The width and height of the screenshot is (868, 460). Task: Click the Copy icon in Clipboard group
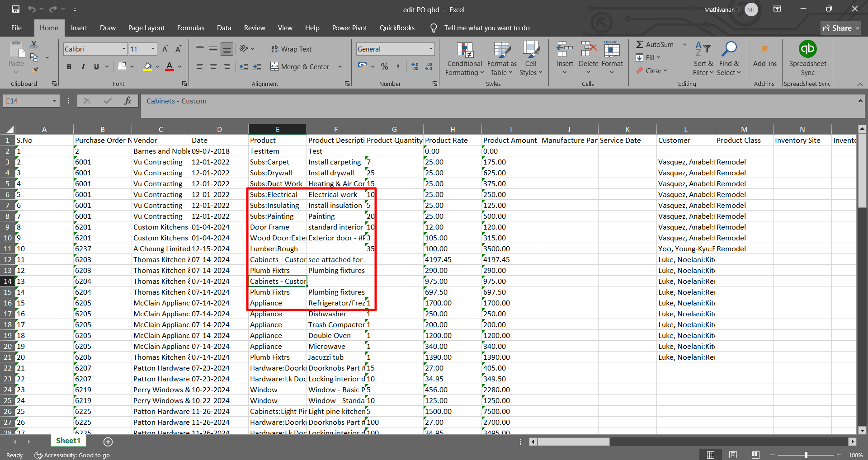pos(34,57)
